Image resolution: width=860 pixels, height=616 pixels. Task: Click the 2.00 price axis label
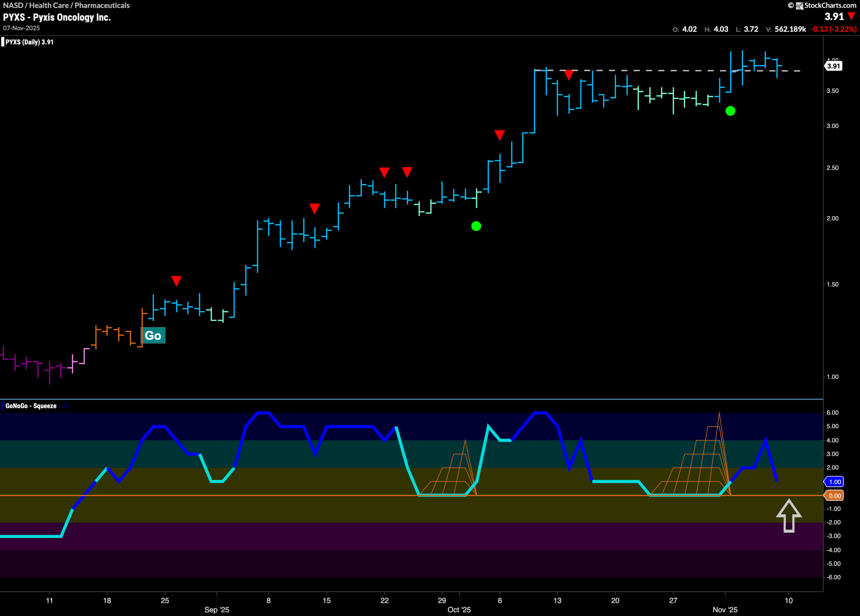point(833,218)
